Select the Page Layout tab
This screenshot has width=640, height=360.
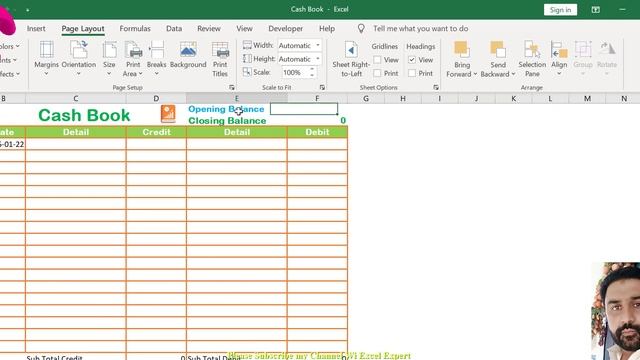[83, 29]
